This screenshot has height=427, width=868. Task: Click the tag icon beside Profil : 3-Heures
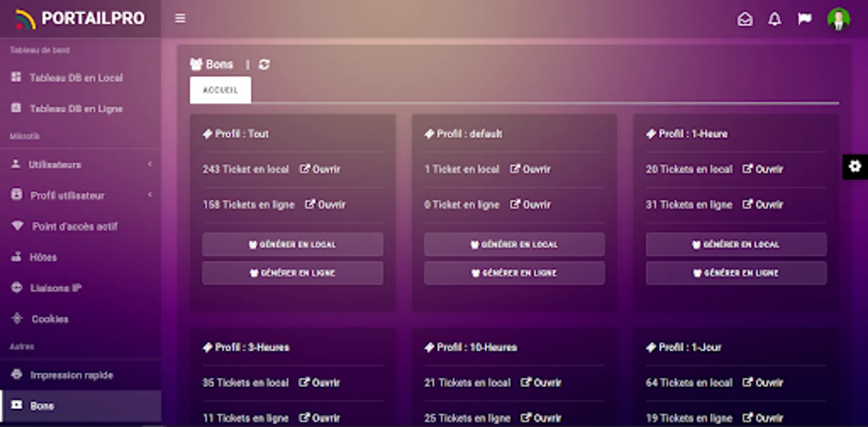pyautogui.click(x=207, y=347)
